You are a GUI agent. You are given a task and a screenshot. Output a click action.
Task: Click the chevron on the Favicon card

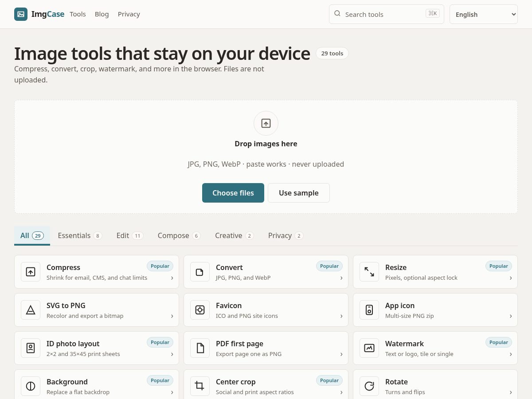(x=341, y=316)
